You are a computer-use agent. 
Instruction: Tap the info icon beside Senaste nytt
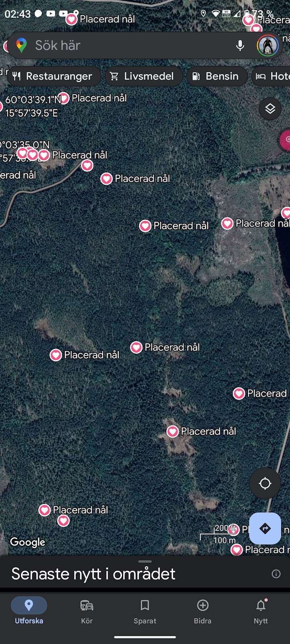[x=276, y=574]
